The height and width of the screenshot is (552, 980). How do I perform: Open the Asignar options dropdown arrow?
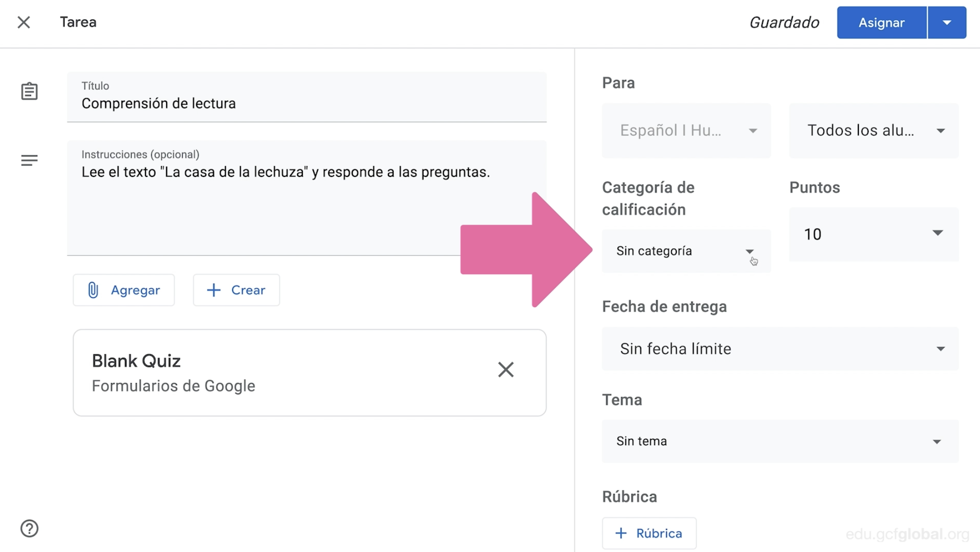(947, 22)
